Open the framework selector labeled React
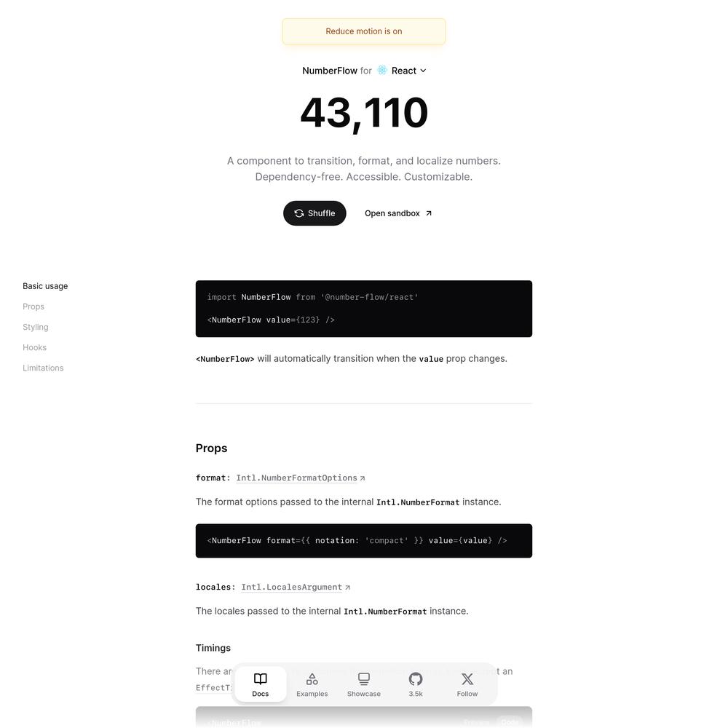Viewport: 728px width, 728px height. click(x=402, y=71)
